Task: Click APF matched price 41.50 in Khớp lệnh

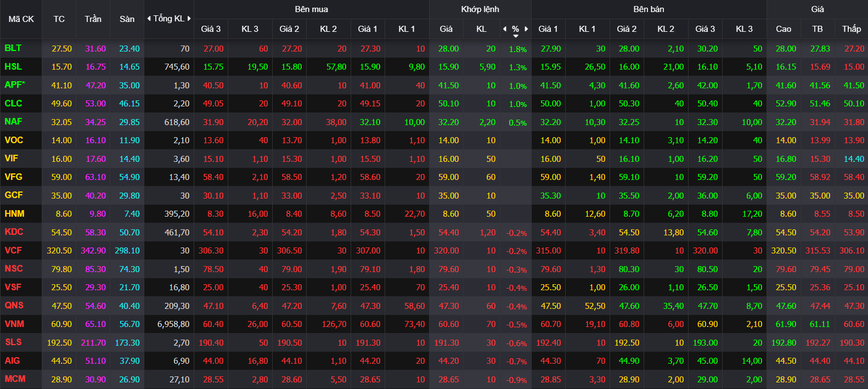Action: (449, 86)
